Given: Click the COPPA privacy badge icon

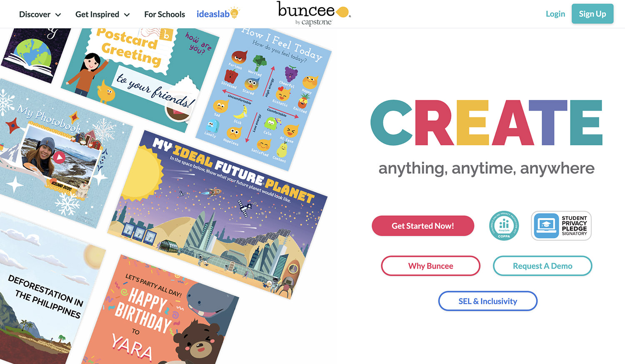Looking at the screenshot, I should [x=504, y=226].
